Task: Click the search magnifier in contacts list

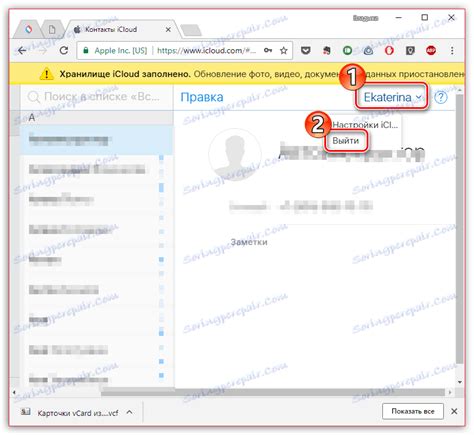Action: tap(34, 97)
